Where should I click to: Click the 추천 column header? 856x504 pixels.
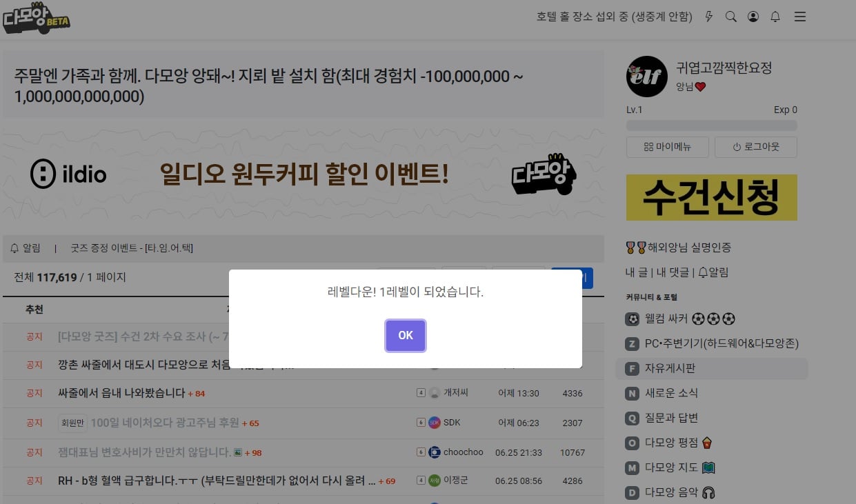[34, 310]
